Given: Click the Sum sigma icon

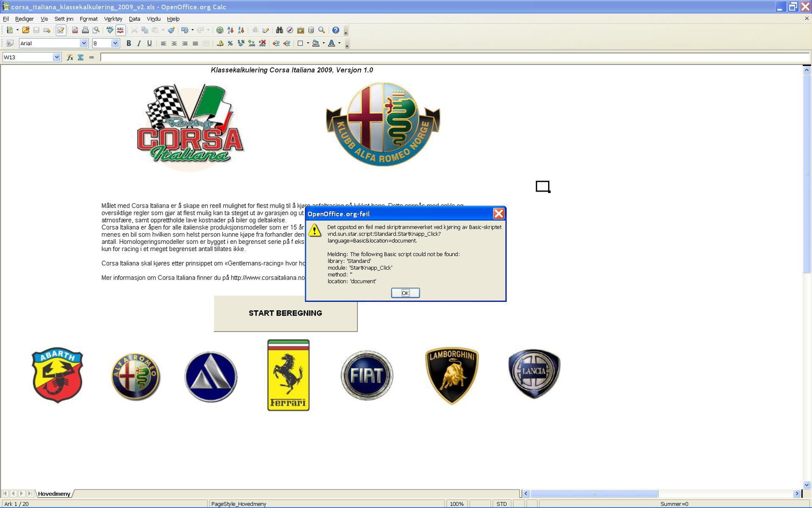Looking at the screenshot, I should click(81, 57).
